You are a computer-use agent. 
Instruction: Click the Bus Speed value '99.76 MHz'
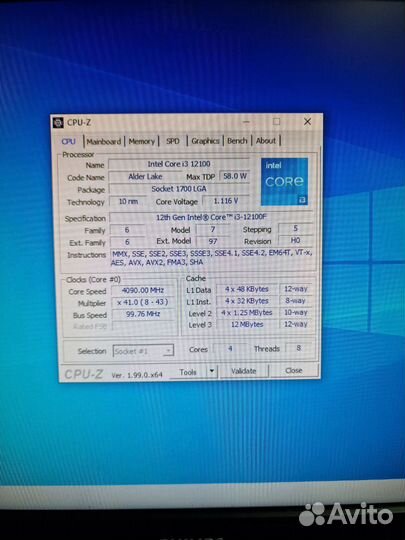[143, 314]
